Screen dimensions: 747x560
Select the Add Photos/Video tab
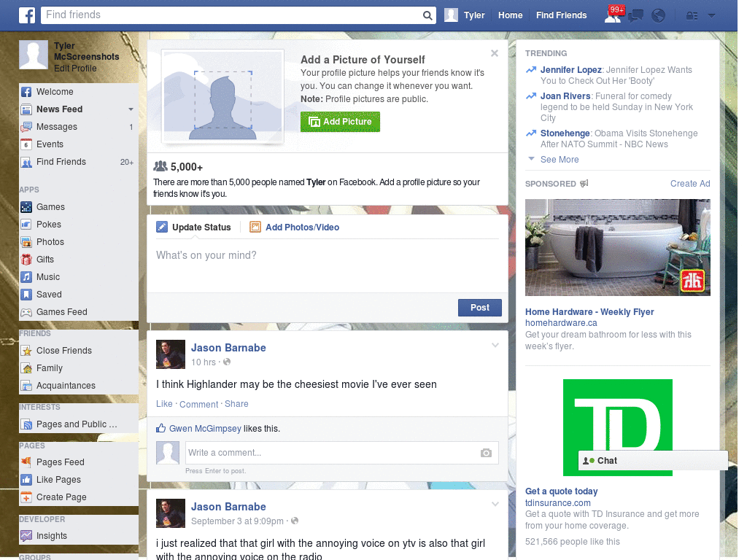tap(295, 227)
